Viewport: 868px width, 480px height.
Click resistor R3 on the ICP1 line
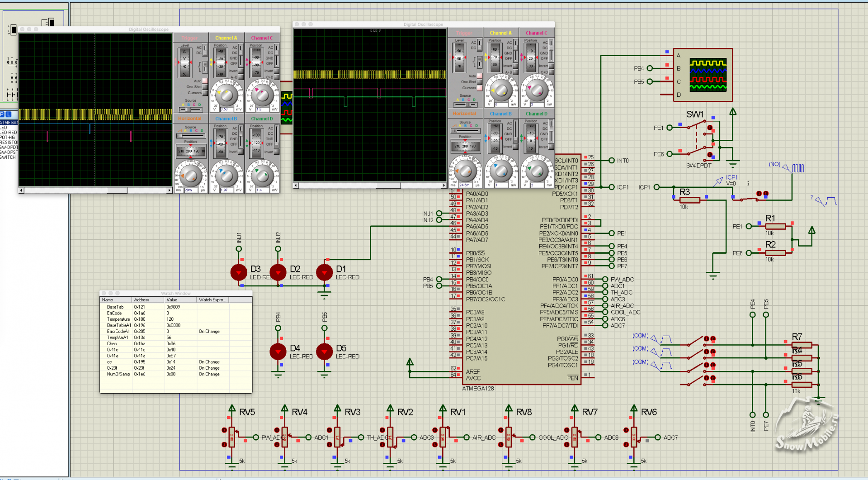(x=689, y=200)
